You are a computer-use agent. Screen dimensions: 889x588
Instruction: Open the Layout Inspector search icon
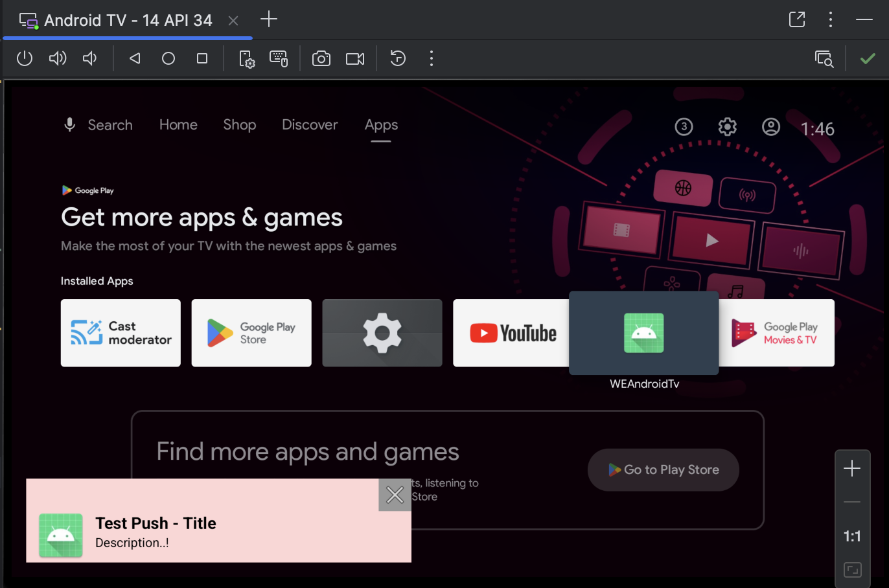[x=824, y=59]
